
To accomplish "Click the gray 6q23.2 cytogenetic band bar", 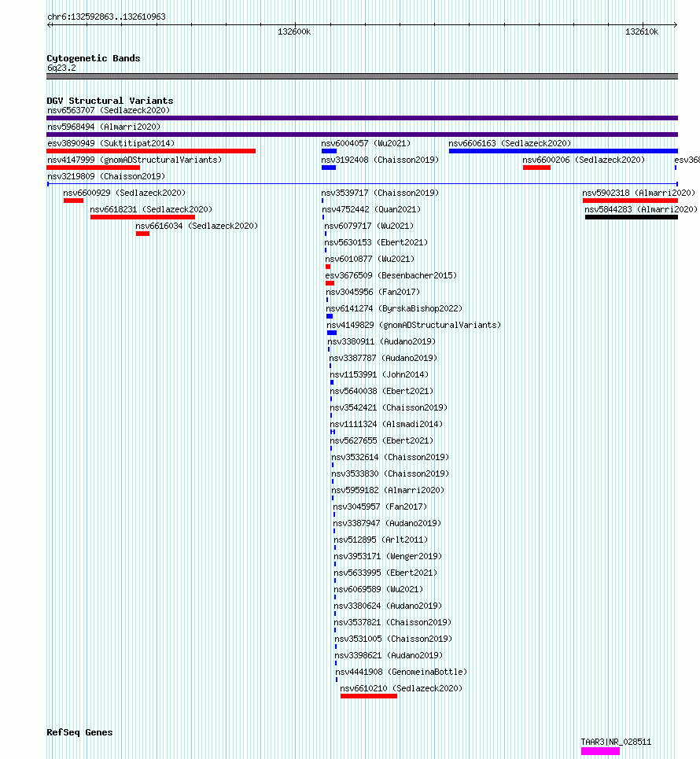I will (x=362, y=76).
